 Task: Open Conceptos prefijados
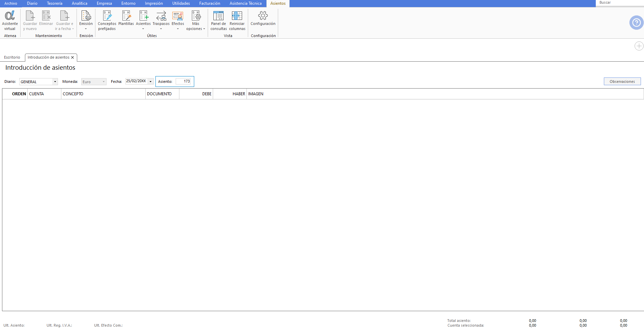click(x=107, y=20)
